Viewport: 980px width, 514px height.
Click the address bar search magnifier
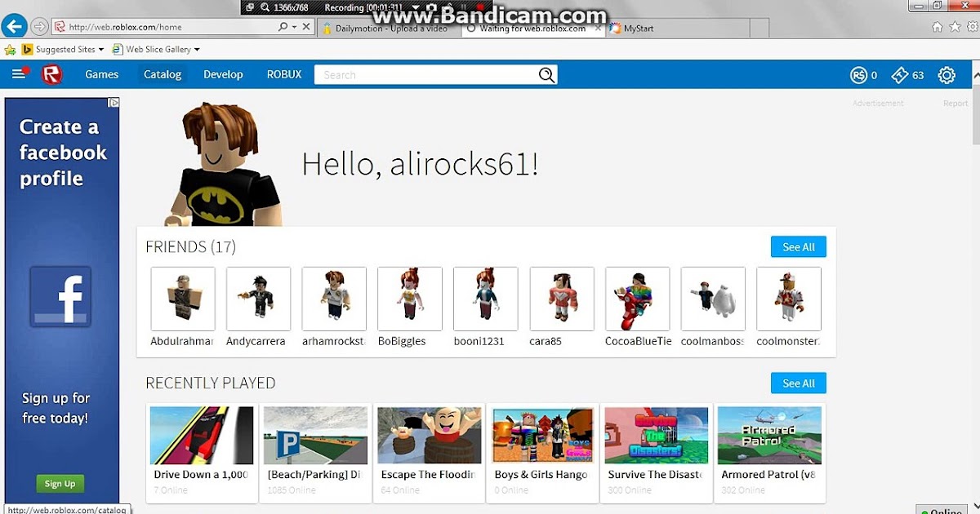[x=283, y=27]
